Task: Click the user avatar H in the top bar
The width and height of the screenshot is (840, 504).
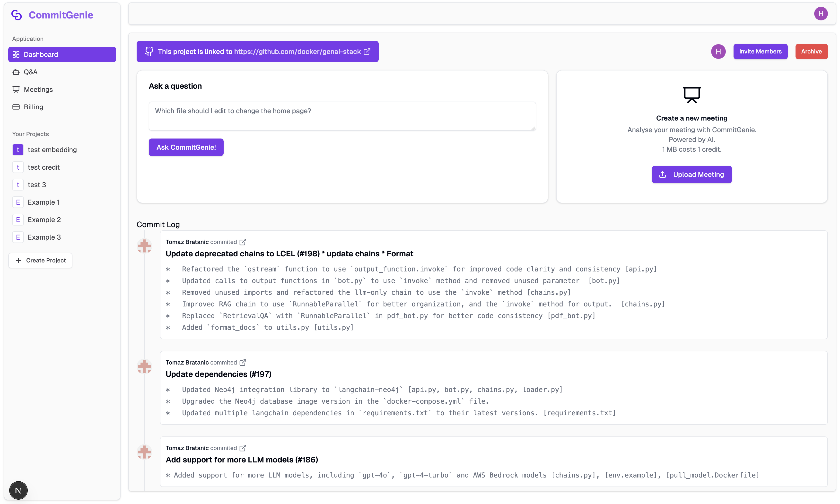Action: (821, 14)
